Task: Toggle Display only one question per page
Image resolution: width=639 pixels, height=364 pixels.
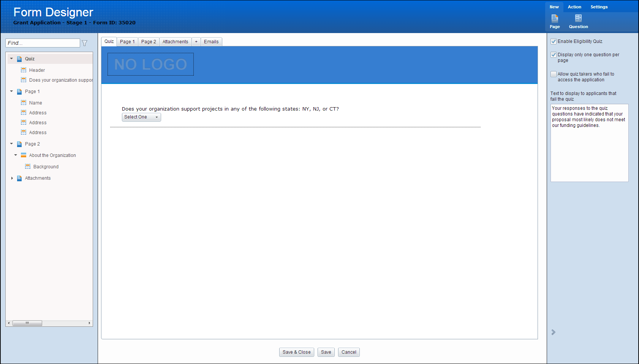Action: pos(554,55)
